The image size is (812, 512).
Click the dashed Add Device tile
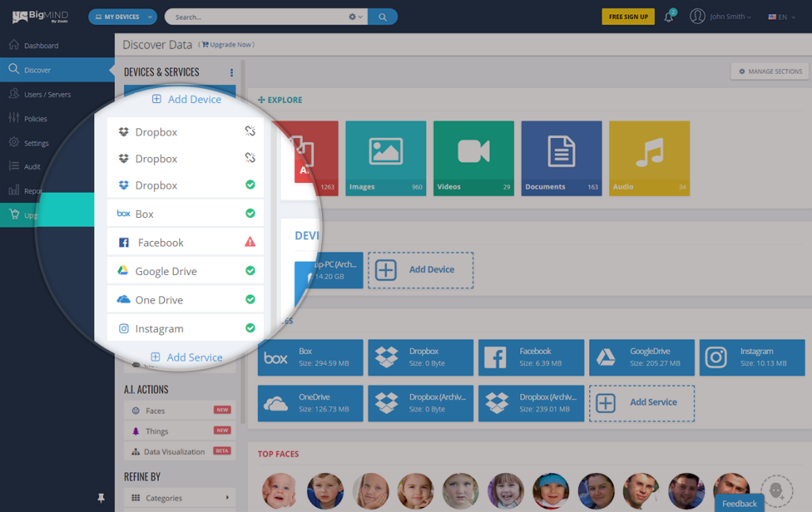[420, 270]
